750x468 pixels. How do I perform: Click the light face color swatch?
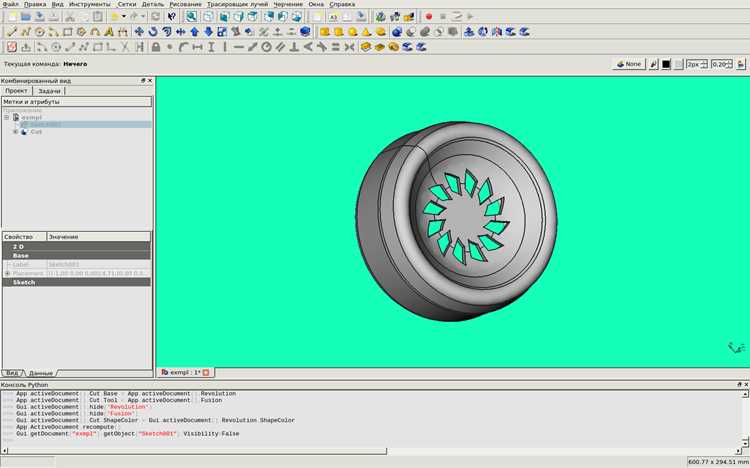click(x=678, y=64)
